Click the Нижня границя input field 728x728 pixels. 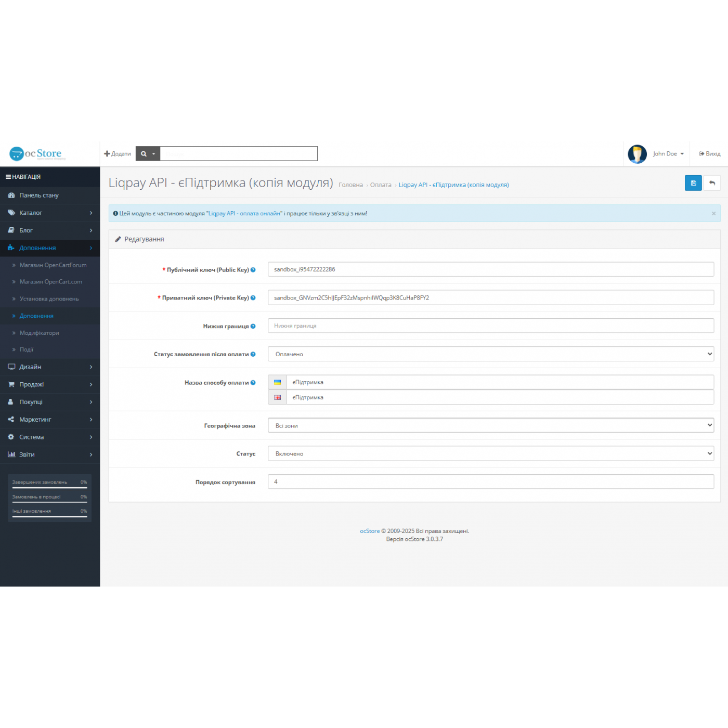point(490,326)
